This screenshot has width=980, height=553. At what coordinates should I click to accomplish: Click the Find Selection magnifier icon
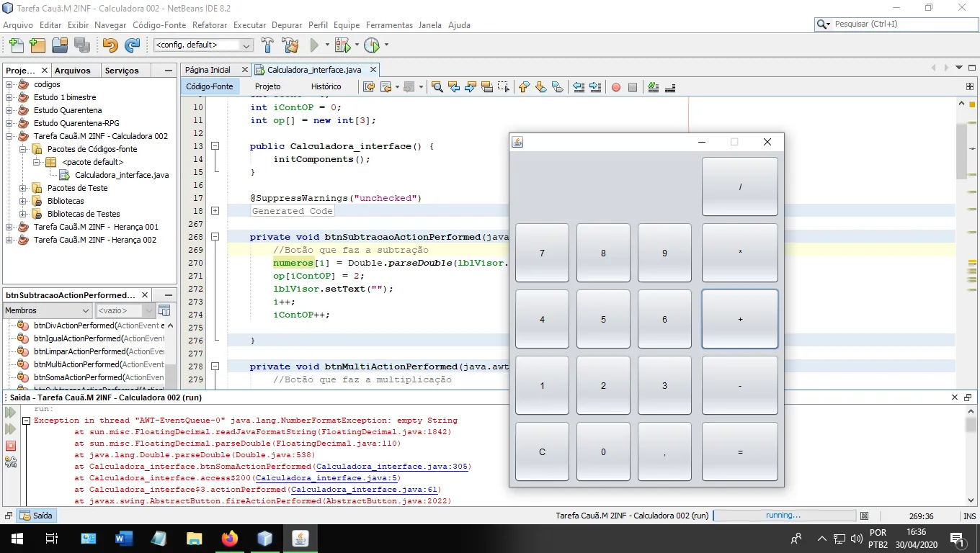[437, 87]
